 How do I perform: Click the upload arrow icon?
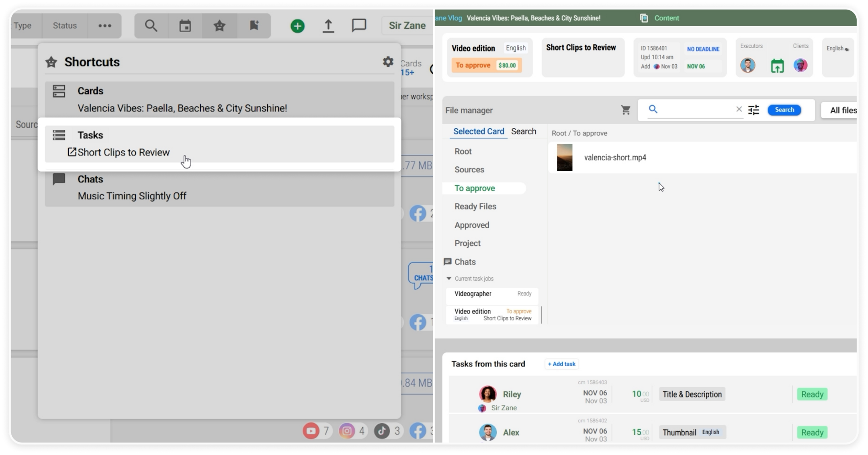(328, 26)
